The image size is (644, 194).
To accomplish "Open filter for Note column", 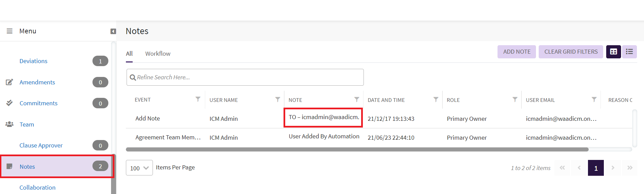I will pyautogui.click(x=356, y=100).
